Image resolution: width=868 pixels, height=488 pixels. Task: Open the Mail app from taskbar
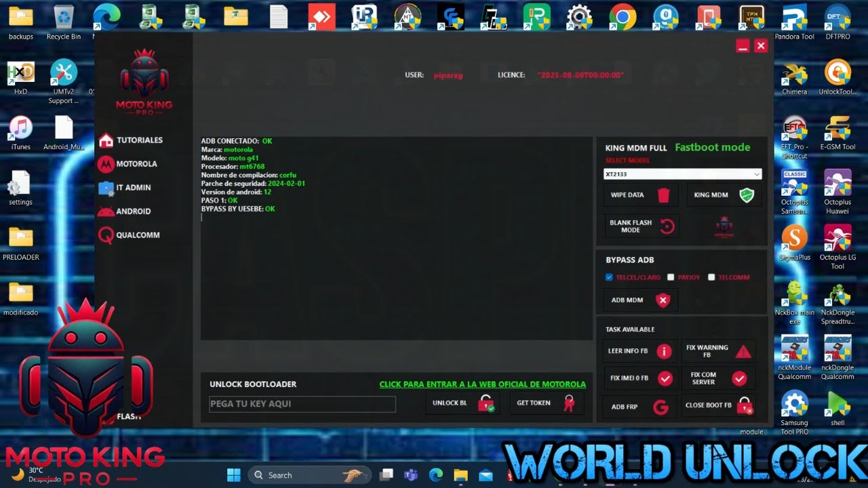[486, 474]
